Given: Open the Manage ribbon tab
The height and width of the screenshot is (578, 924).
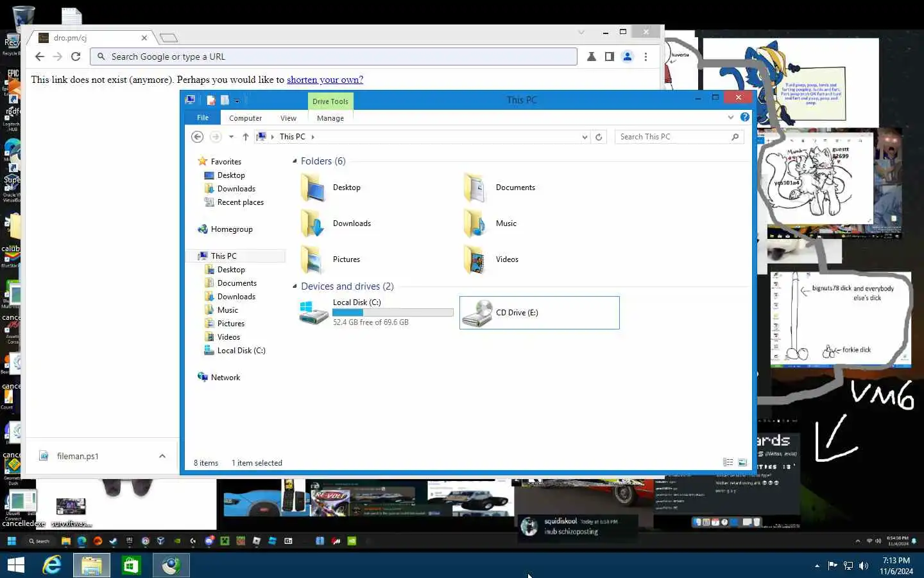Looking at the screenshot, I should pyautogui.click(x=330, y=118).
